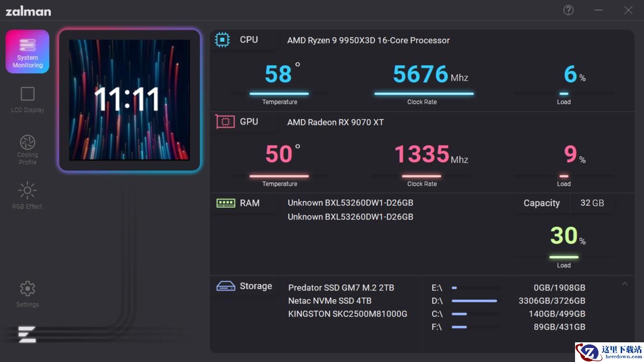The image size is (644, 362).
Task: Click the first Unknown BXL53260DW1-D26GB entry
Action: (x=351, y=203)
